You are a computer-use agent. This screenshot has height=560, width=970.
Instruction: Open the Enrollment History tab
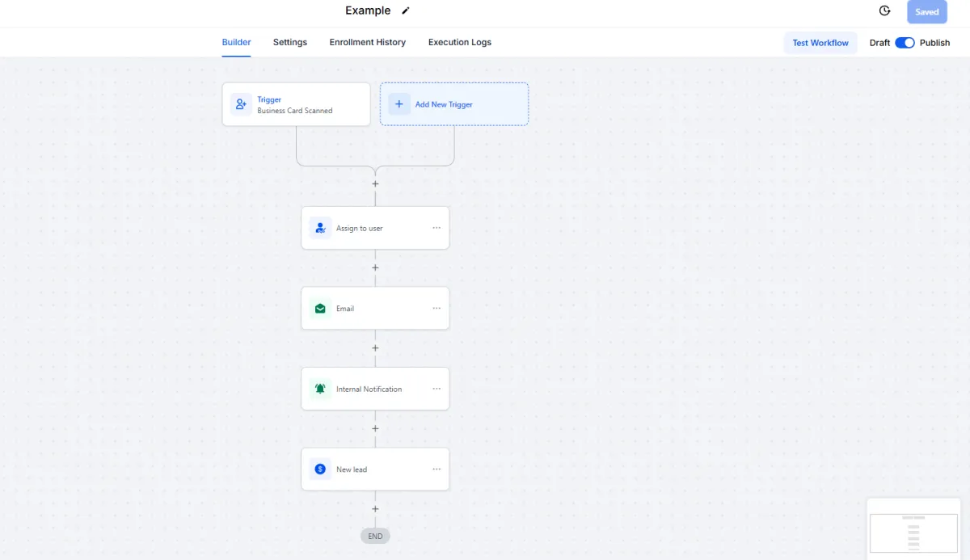click(368, 42)
